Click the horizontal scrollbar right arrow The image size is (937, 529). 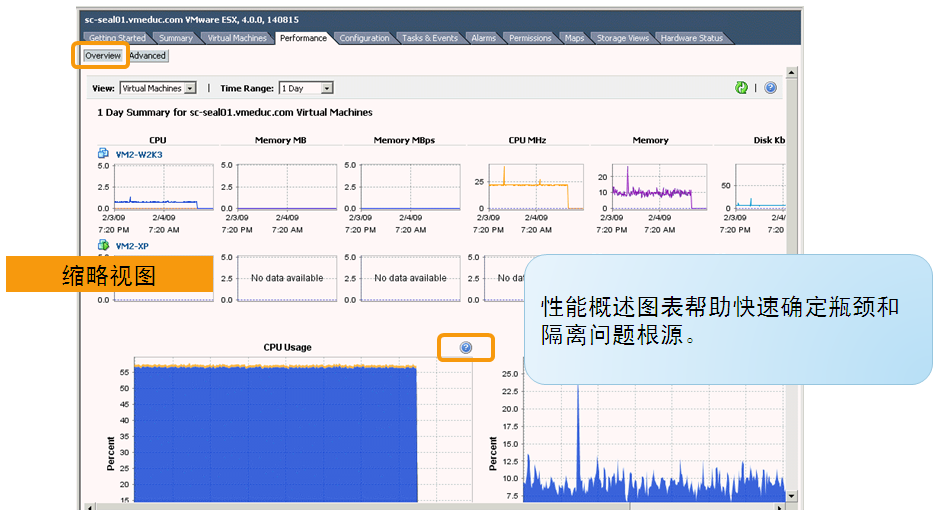tap(779, 507)
